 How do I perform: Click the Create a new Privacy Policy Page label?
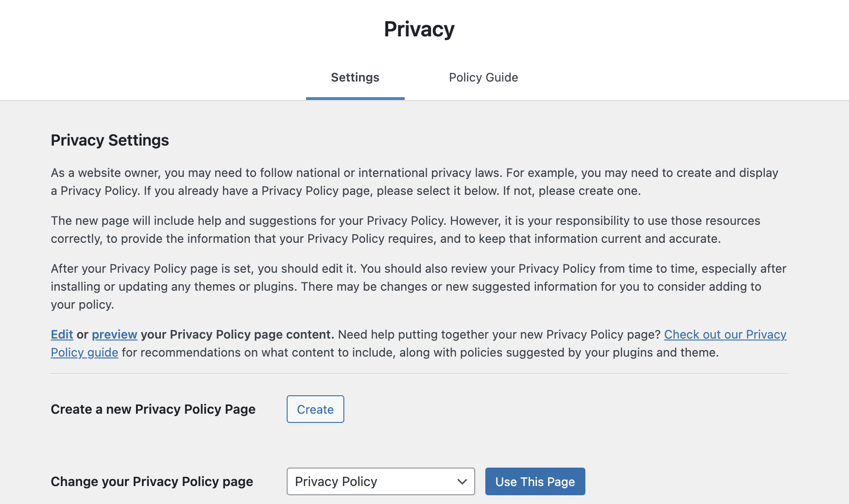tap(153, 409)
